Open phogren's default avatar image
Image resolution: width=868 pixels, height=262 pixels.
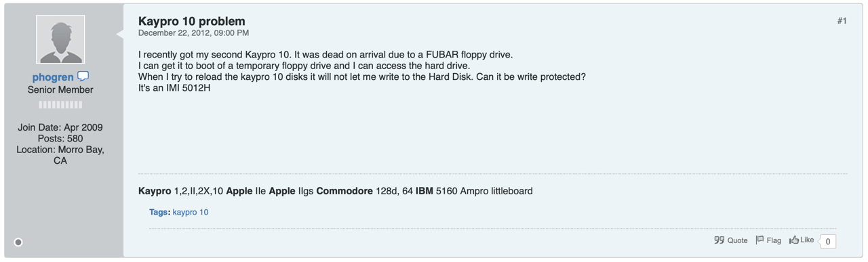tap(60, 40)
